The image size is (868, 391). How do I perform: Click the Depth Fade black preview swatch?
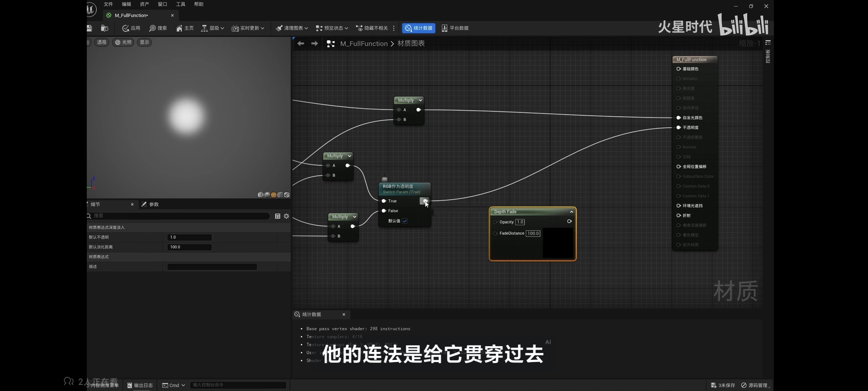pos(558,243)
